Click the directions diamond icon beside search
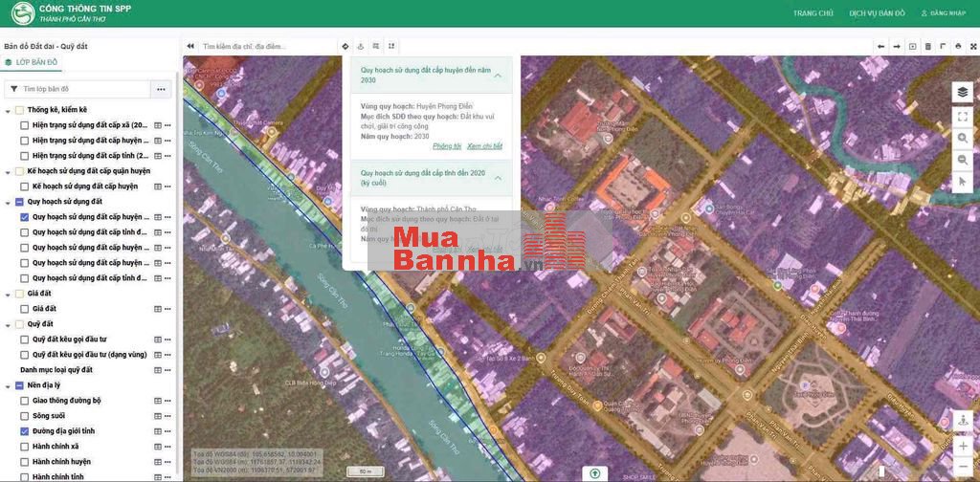980x482 pixels. click(x=345, y=46)
